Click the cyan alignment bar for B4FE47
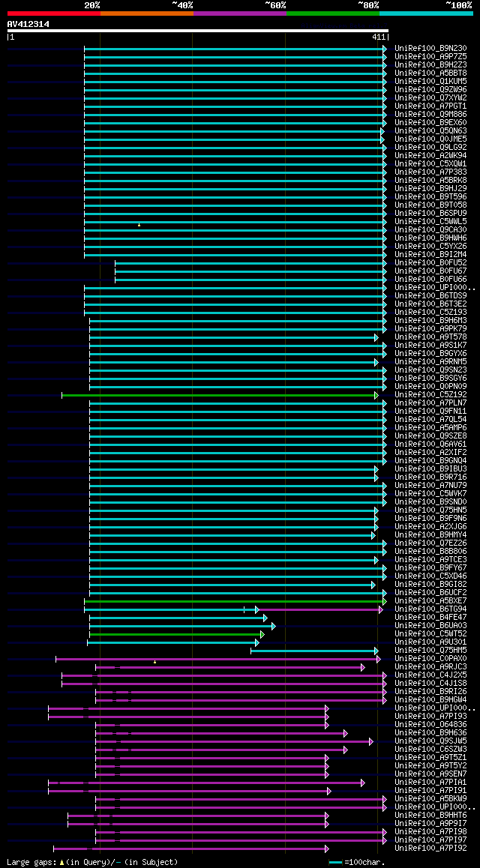The image size is (480, 868). [178, 618]
